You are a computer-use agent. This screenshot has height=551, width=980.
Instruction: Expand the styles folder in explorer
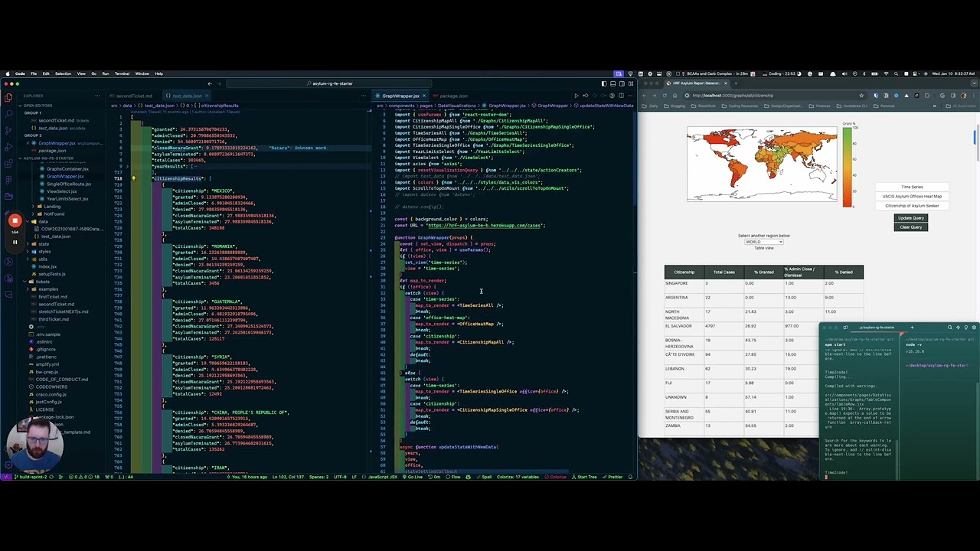pos(44,251)
